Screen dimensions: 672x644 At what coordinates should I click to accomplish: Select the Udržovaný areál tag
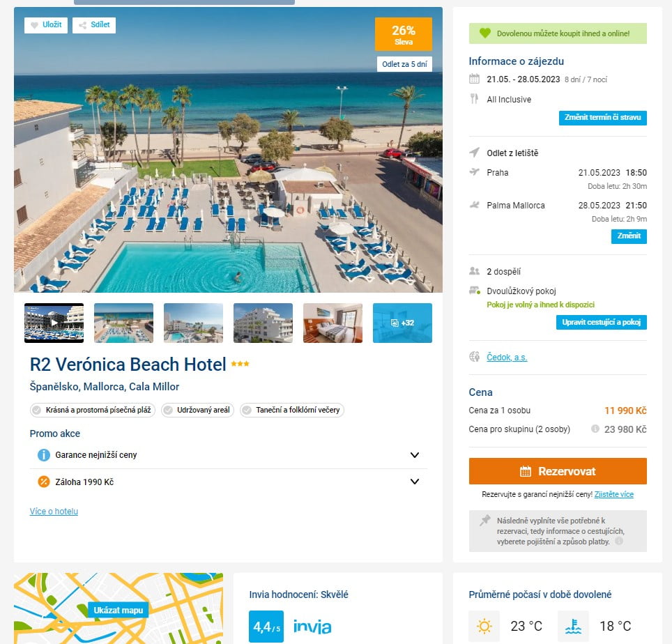[197, 410]
